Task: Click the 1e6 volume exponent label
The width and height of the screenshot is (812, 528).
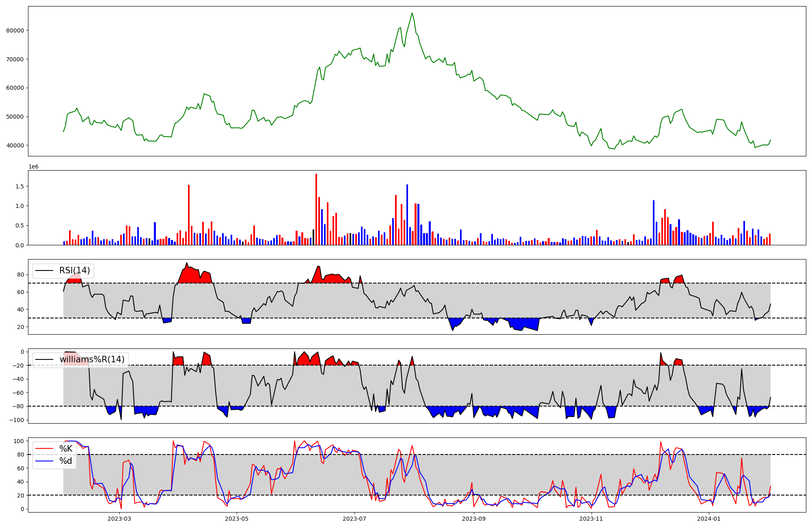Action: pos(33,167)
